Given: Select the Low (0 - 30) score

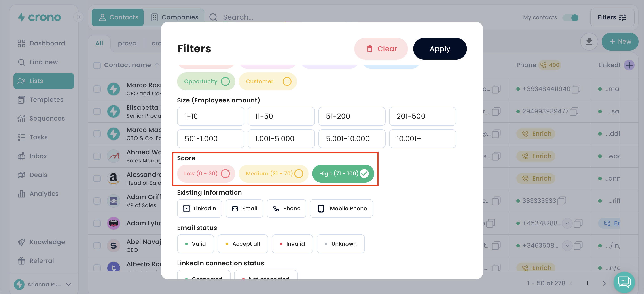Looking at the screenshot, I should click(x=206, y=173).
